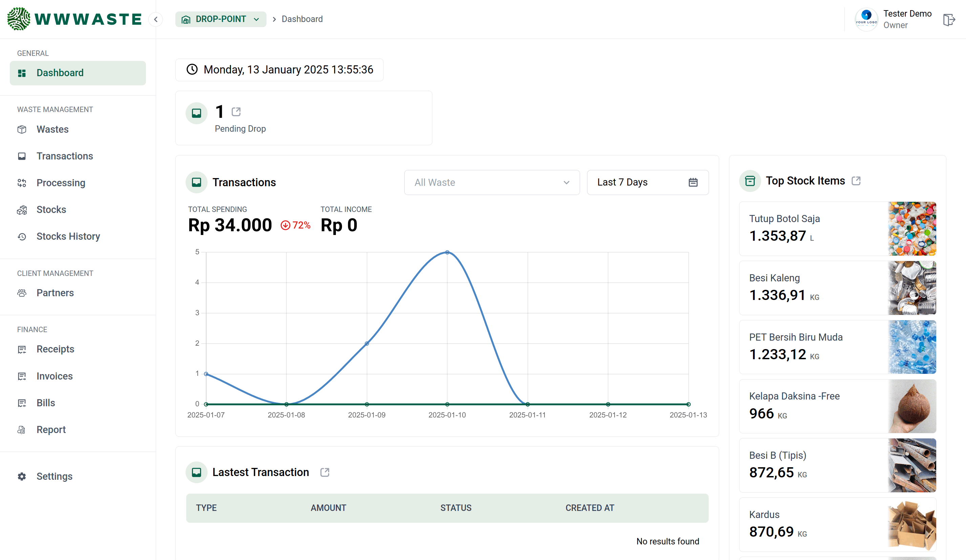Click the calendar icon in Last 7 Days

(x=693, y=182)
